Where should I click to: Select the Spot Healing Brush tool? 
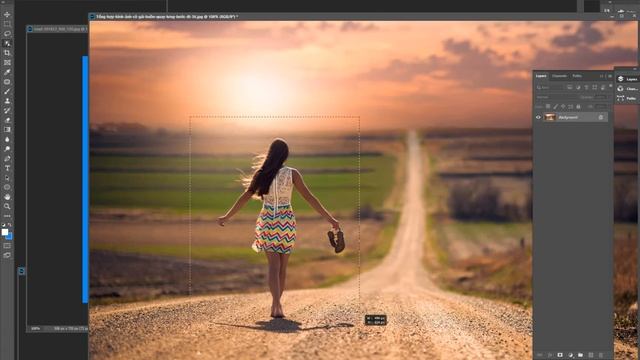click(x=7, y=82)
